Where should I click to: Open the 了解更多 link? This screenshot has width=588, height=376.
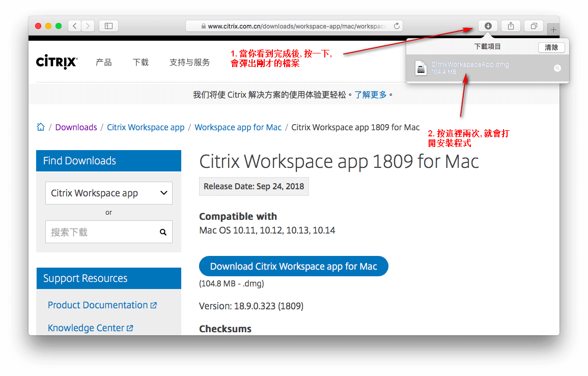pos(371,95)
